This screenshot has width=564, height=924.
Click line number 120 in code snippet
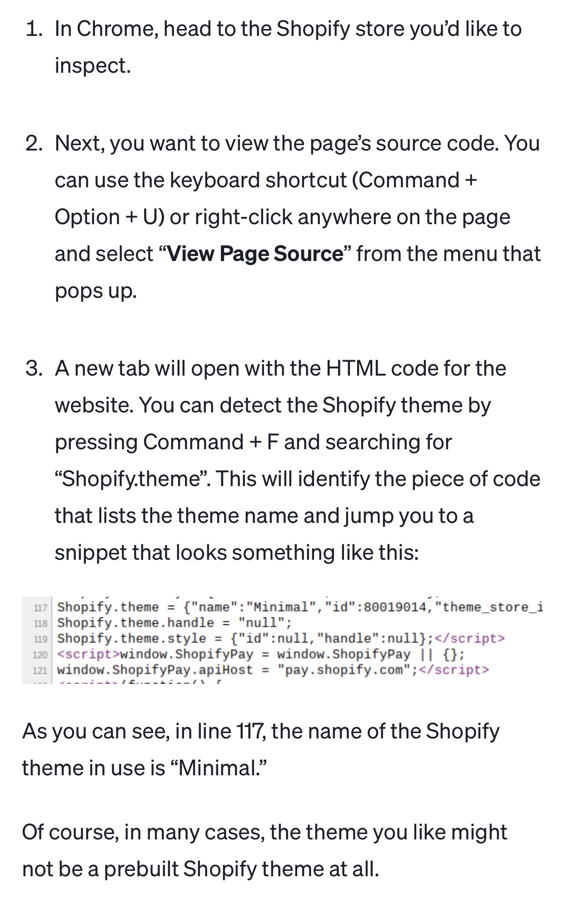(40, 655)
